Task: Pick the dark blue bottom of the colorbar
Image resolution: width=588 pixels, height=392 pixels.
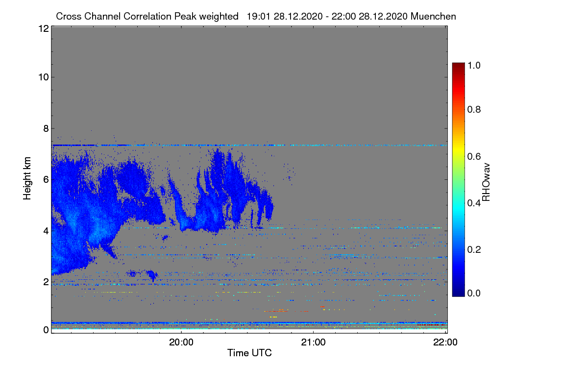Action: (458, 291)
